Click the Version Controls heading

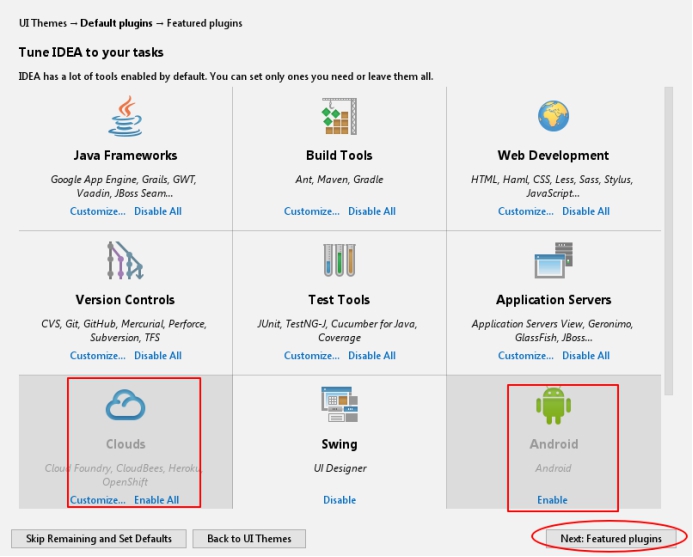tap(126, 300)
